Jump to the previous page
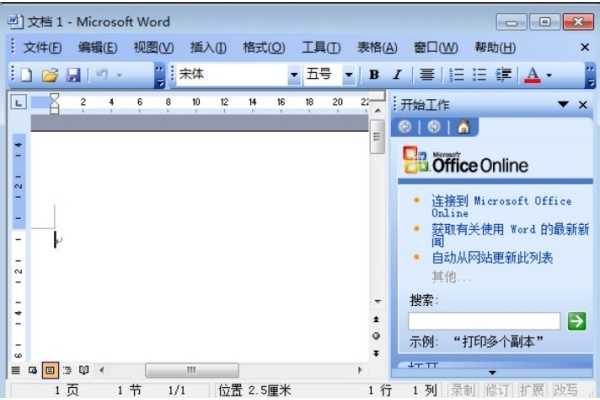 pyautogui.click(x=376, y=319)
